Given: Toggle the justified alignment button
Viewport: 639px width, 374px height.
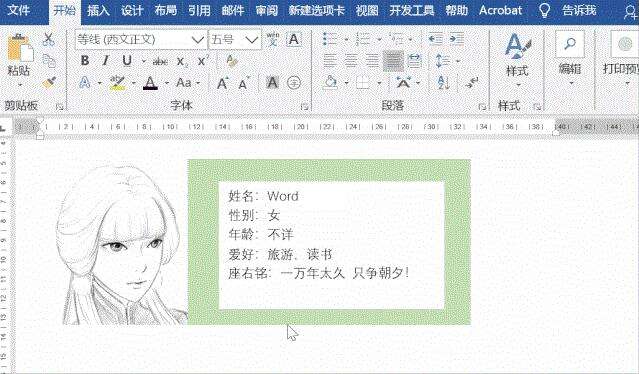Looking at the screenshot, I should pos(393,61).
